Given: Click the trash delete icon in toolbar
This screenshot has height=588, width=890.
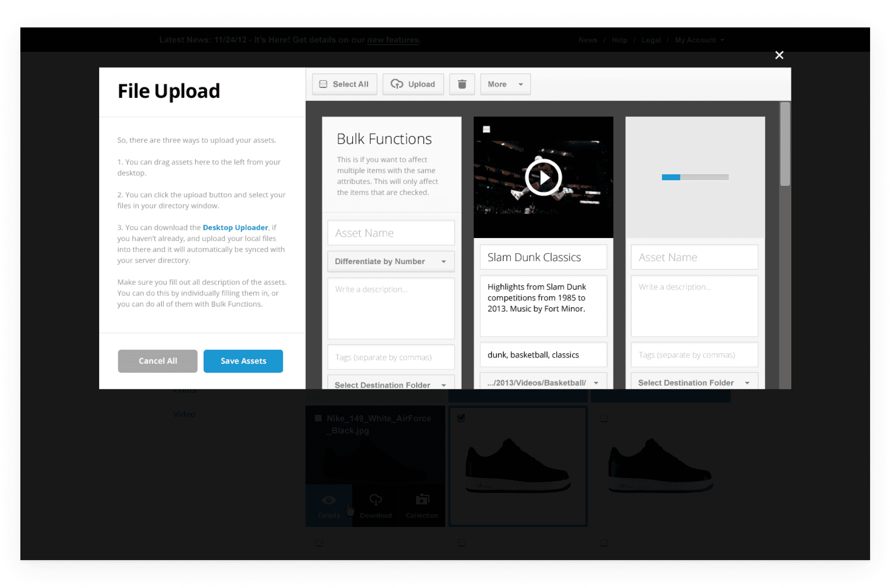Looking at the screenshot, I should pos(462,84).
